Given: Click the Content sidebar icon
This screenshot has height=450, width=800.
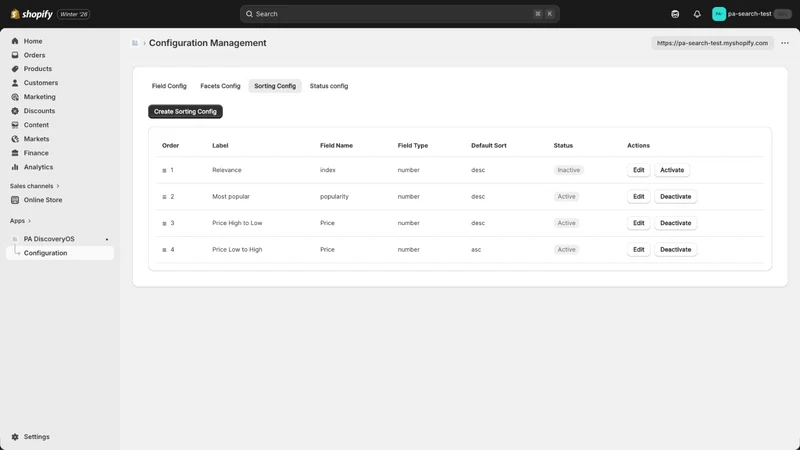Looking at the screenshot, I should point(15,125).
